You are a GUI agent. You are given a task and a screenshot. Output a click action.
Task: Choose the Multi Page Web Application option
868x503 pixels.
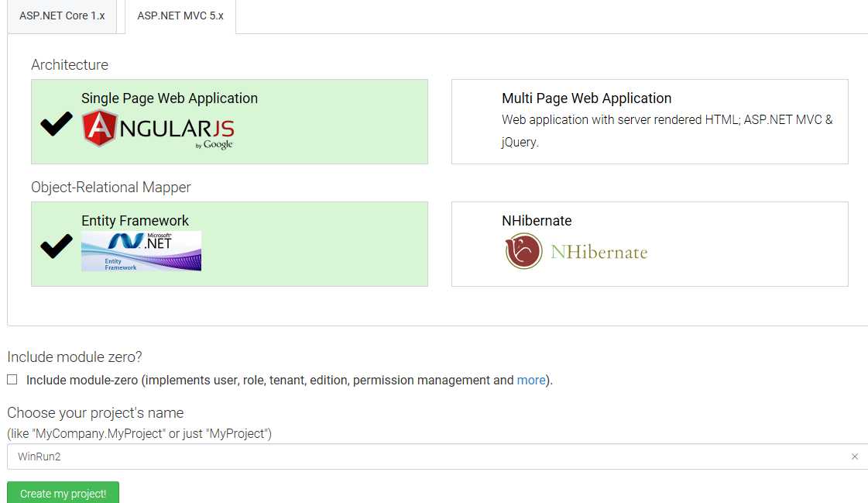click(650, 122)
